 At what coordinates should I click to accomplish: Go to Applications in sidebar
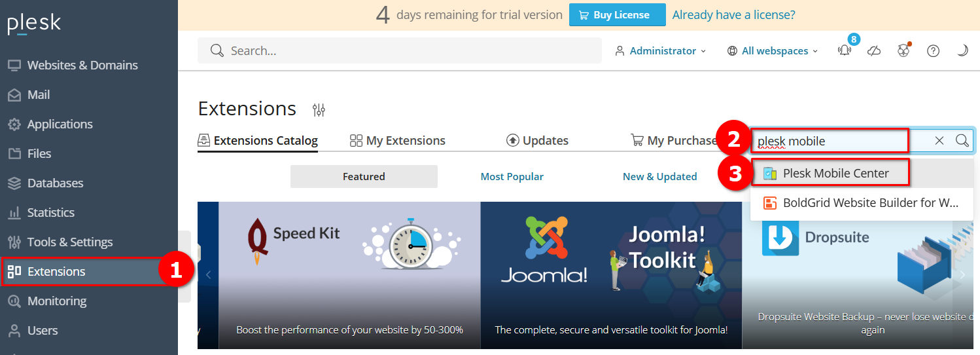60,124
